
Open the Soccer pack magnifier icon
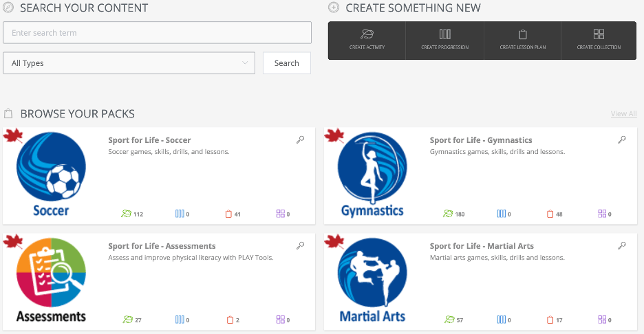pos(300,140)
